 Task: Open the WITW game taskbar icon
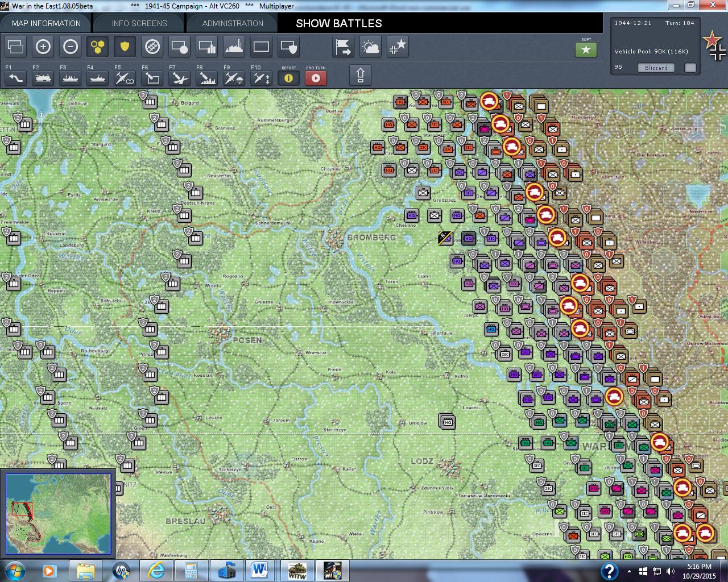click(x=297, y=571)
